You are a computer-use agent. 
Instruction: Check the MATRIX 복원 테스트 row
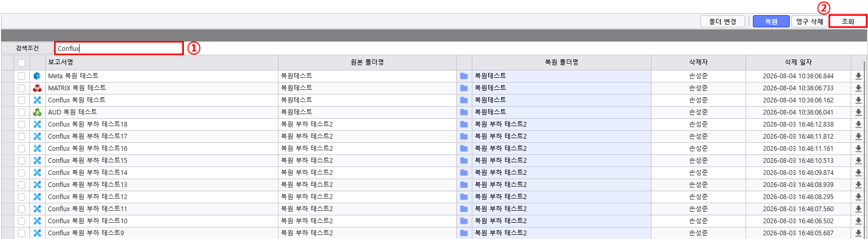point(22,88)
